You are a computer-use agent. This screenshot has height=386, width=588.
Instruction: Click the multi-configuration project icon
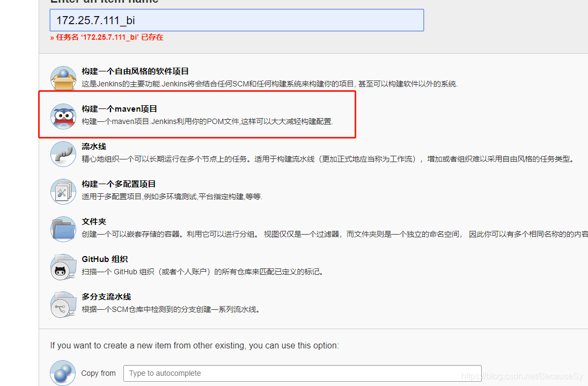click(x=63, y=191)
